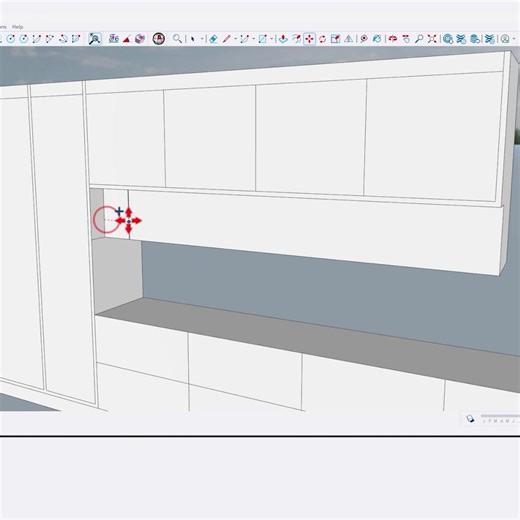Open the Line tool dropdown arrow
520x520 pixels.
tap(236, 39)
